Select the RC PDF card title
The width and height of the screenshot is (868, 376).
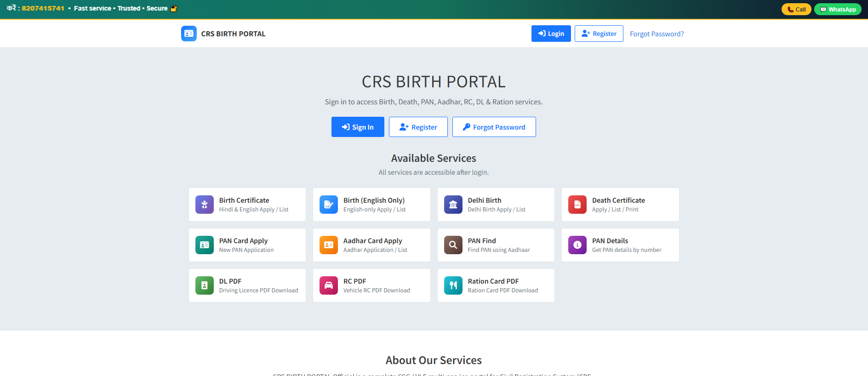pyautogui.click(x=355, y=281)
